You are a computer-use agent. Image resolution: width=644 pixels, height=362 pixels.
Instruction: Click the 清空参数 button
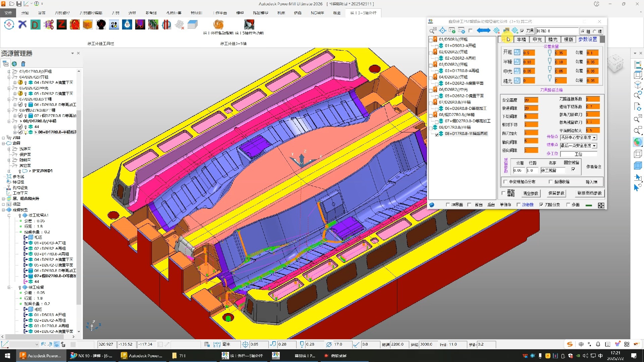[531, 193]
